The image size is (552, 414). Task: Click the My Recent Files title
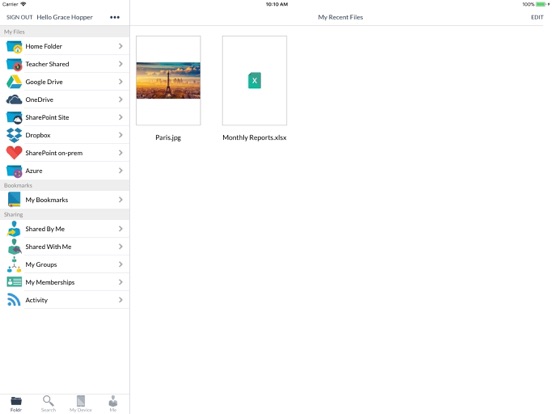pyautogui.click(x=340, y=17)
